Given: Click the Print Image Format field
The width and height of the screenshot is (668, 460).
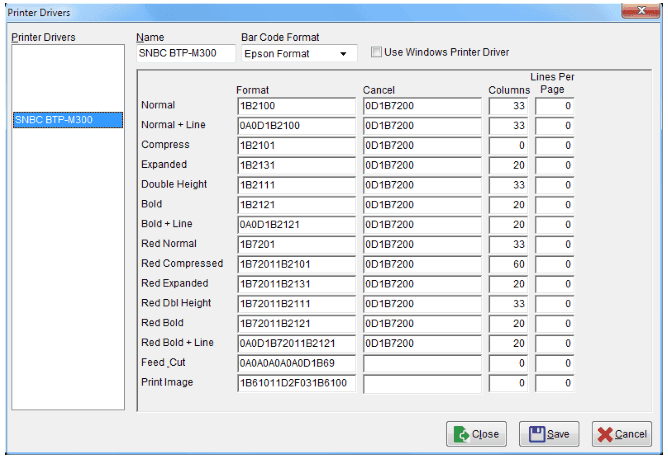Looking at the screenshot, I should click(296, 382).
